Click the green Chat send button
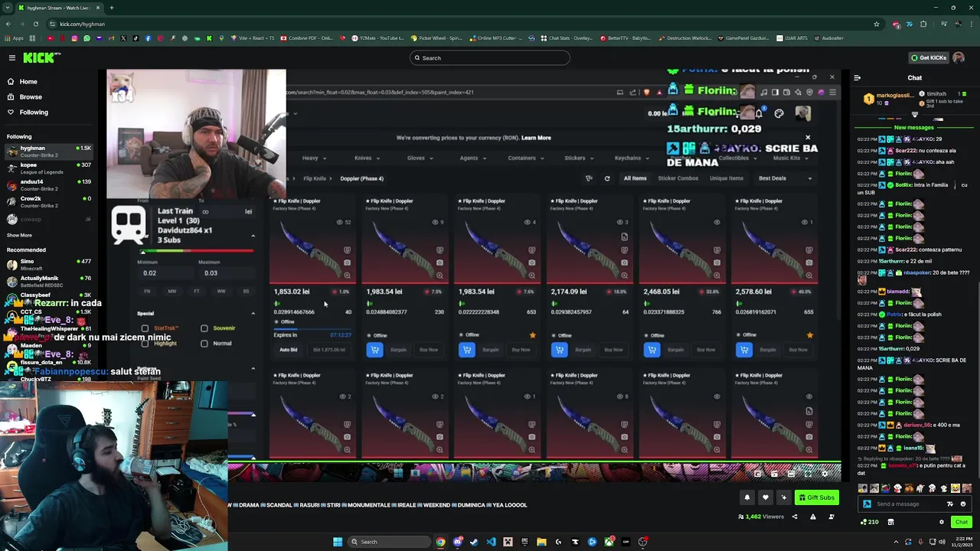The image size is (980, 551). pyautogui.click(x=961, y=522)
